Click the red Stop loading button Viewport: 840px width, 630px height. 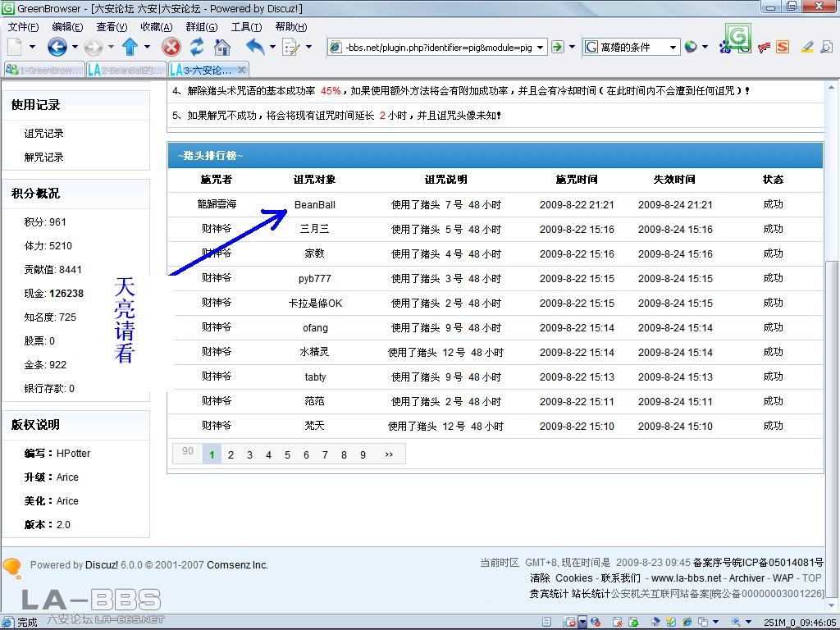(x=171, y=47)
